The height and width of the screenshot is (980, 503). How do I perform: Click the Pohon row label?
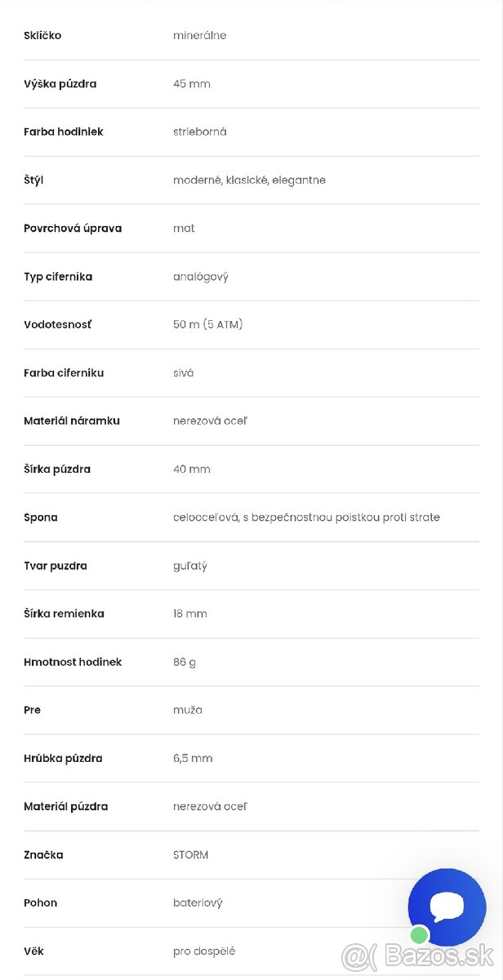tap(41, 903)
